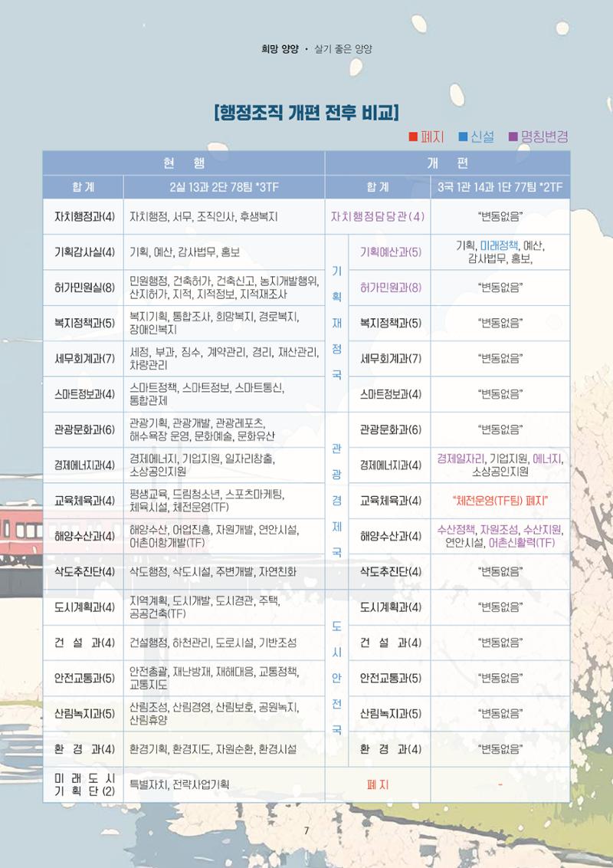Click the cell starting '세정, 부과, 징수'

point(224,358)
